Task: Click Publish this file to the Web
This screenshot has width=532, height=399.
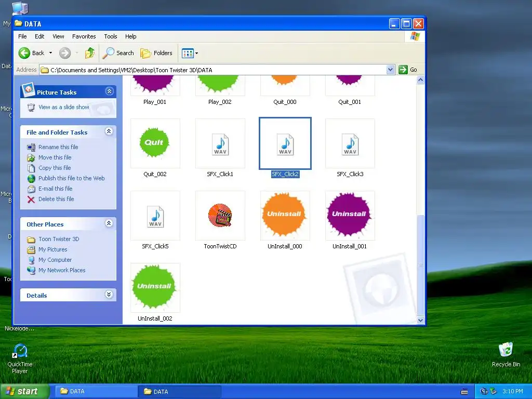Action: pyautogui.click(x=72, y=178)
